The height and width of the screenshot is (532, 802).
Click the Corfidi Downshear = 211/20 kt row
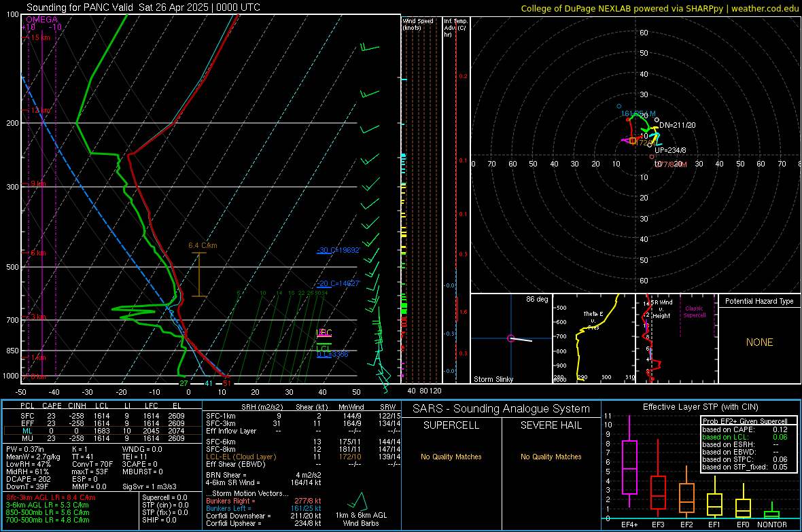(x=264, y=516)
